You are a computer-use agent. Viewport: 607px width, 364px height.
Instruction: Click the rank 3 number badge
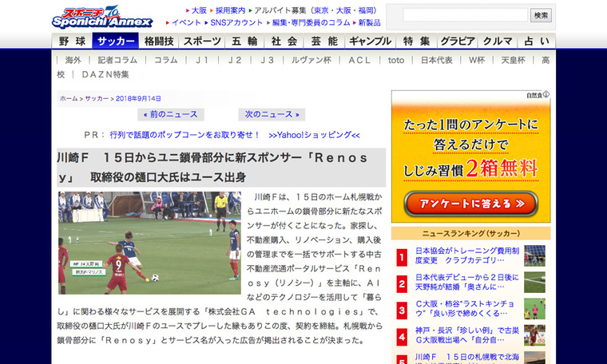coord(402,310)
